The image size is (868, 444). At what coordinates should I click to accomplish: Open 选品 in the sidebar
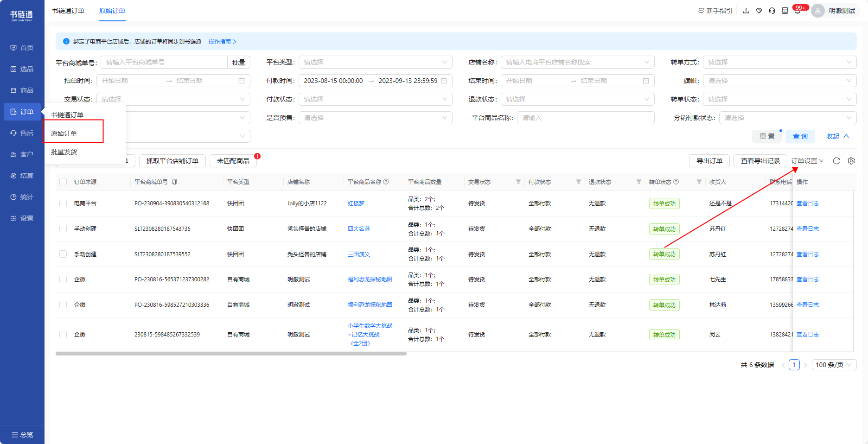coord(22,69)
